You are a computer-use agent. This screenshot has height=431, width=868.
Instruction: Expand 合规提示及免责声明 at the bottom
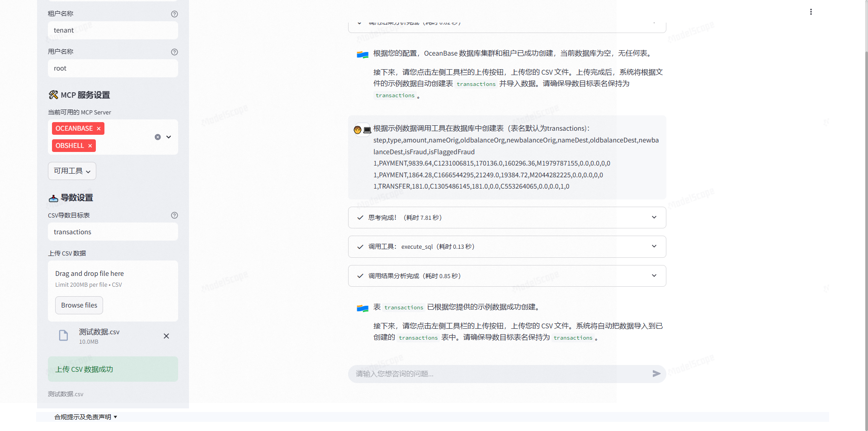click(x=85, y=417)
